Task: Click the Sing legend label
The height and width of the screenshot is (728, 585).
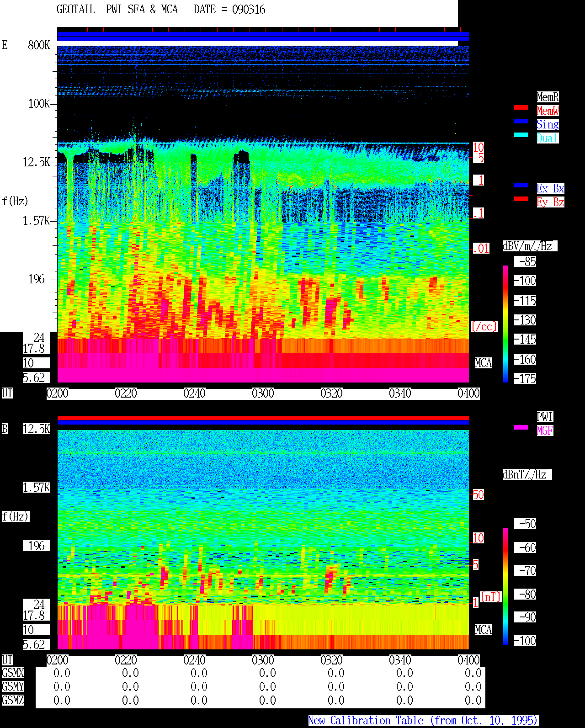Action: (x=548, y=124)
